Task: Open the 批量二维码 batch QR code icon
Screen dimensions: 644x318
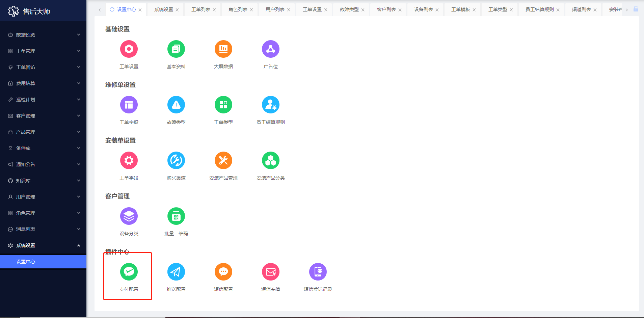Action: pyautogui.click(x=176, y=216)
